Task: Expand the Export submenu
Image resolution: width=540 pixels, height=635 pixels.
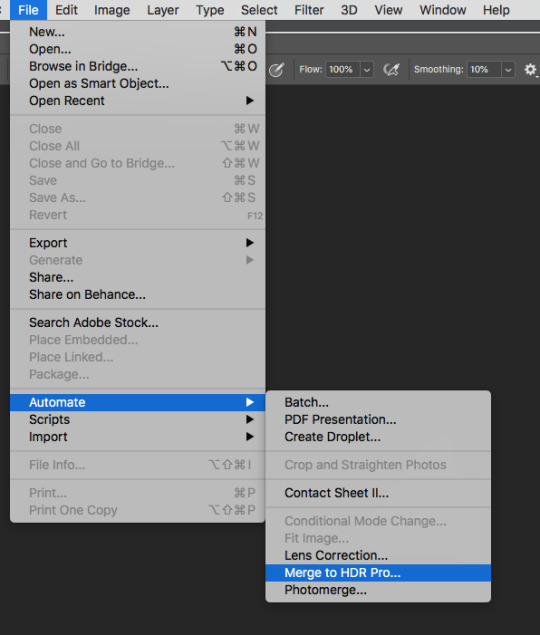Action: tap(138, 243)
